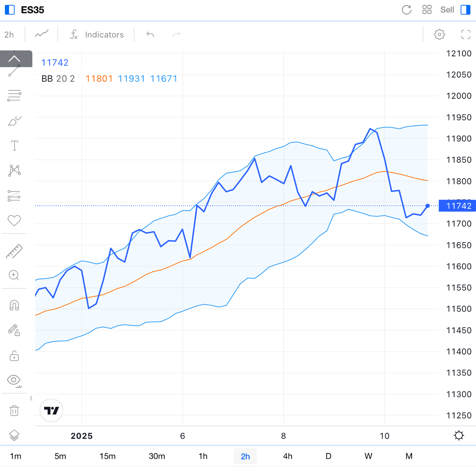Toggle lock all drawings padlock
Screen dimensions: 476x467
coord(14,356)
